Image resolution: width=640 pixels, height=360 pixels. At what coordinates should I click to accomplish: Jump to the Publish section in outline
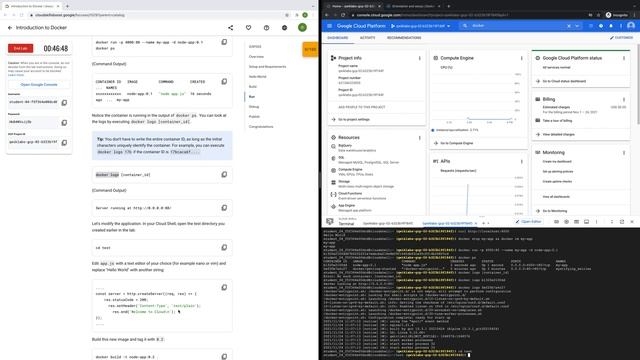click(254, 117)
